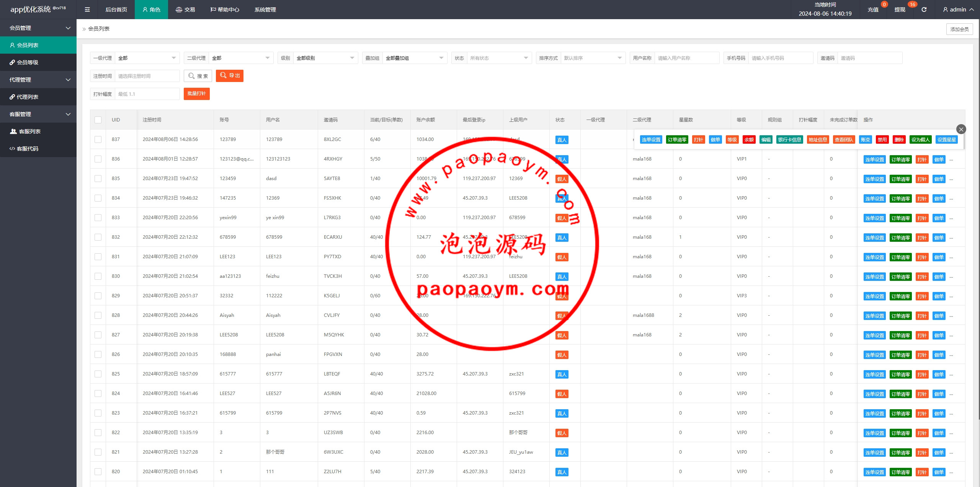Check the box for UID 837
This screenshot has height=487, width=980.
(x=98, y=139)
